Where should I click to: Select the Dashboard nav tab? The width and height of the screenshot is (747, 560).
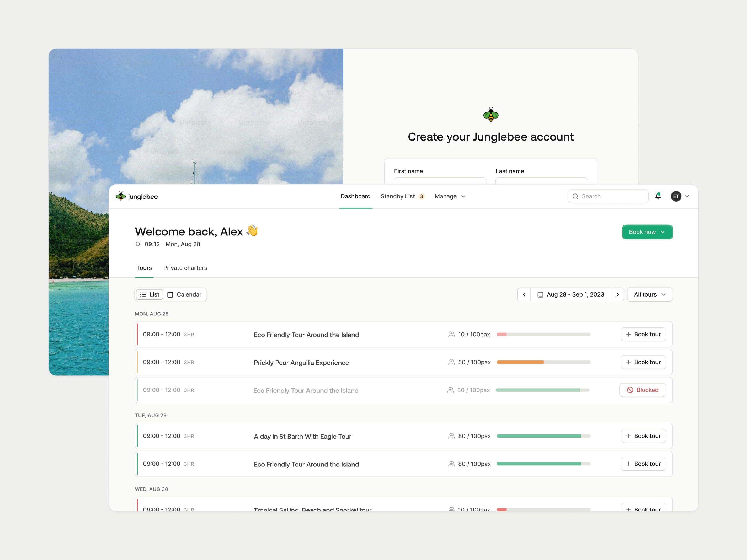(355, 196)
